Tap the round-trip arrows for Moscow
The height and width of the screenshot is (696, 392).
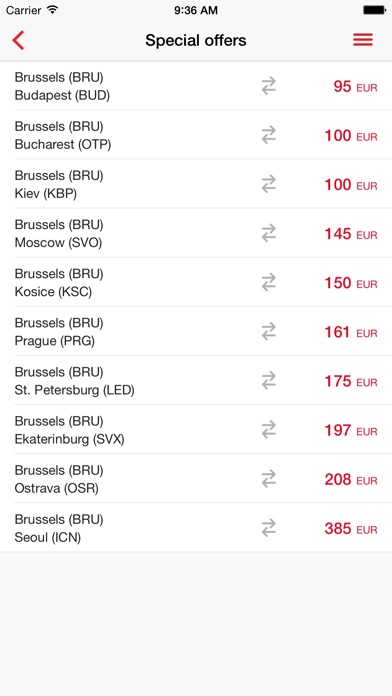coord(269,233)
